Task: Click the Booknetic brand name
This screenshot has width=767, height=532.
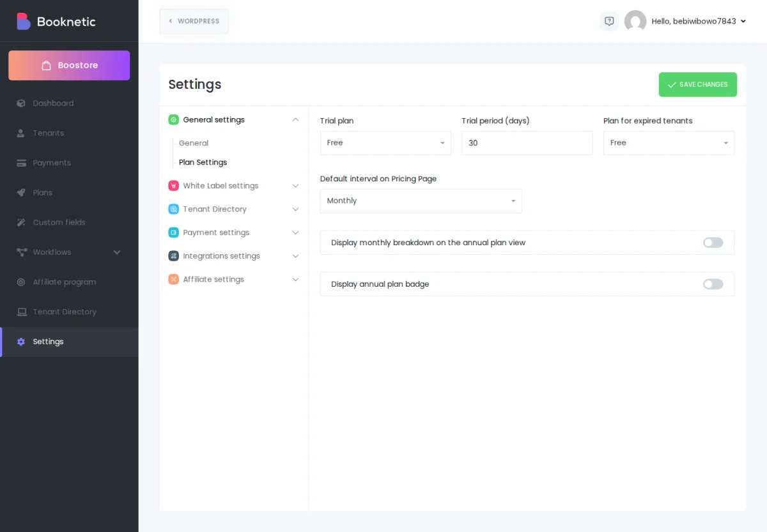Action: 66,22
